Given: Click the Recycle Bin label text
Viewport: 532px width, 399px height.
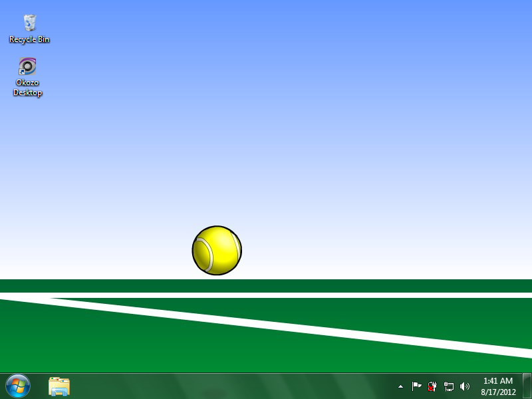Looking at the screenshot, I should coord(29,39).
